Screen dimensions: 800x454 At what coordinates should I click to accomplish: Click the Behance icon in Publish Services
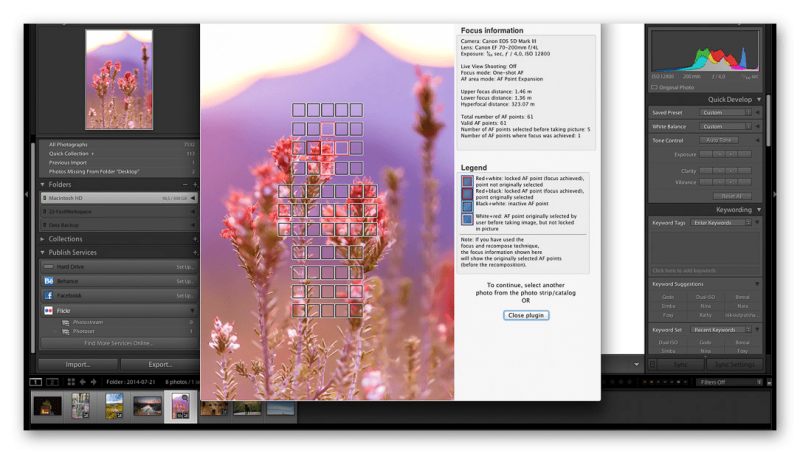[48, 281]
